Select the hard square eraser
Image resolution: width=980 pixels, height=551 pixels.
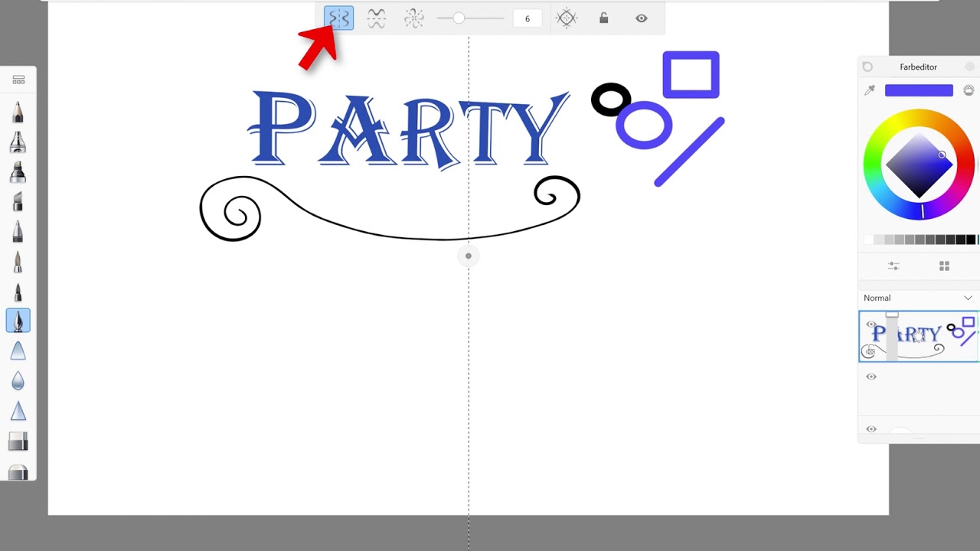pos(18,441)
